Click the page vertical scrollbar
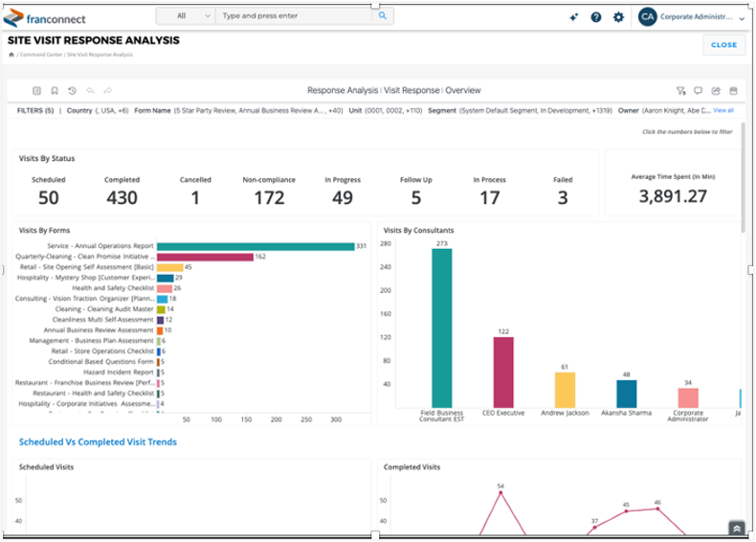Viewport: 756px width, 542px height. click(744, 178)
